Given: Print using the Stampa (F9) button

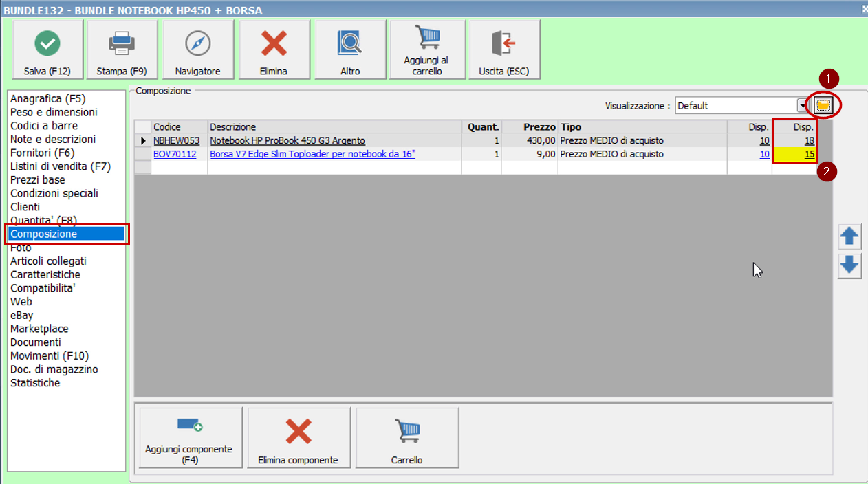Looking at the screenshot, I should [x=122, y=49].
